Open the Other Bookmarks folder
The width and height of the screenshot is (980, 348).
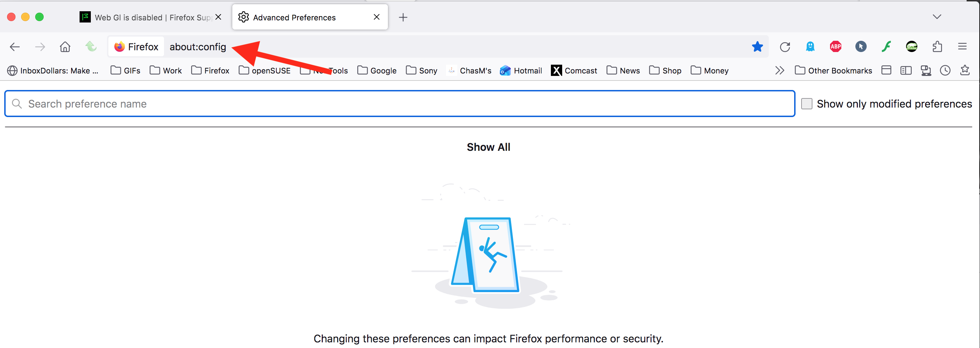click(x=833, y=70)
